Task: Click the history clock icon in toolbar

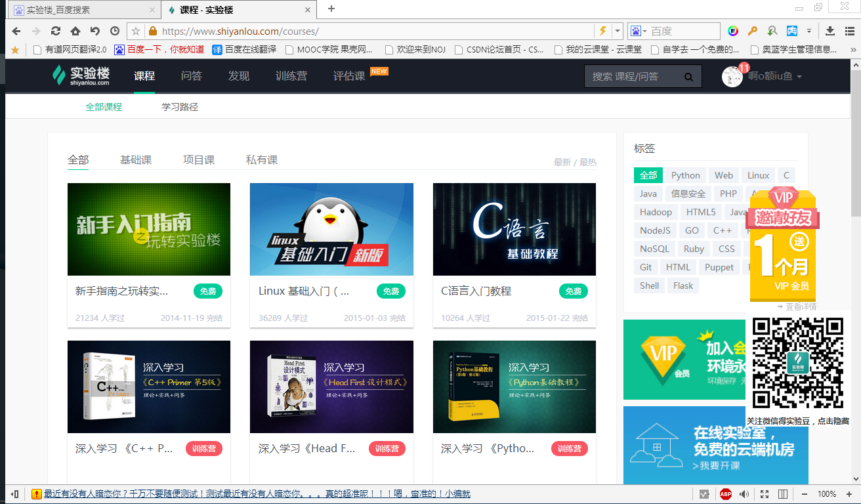Action: pyautogui.click(x=115, y=31)
